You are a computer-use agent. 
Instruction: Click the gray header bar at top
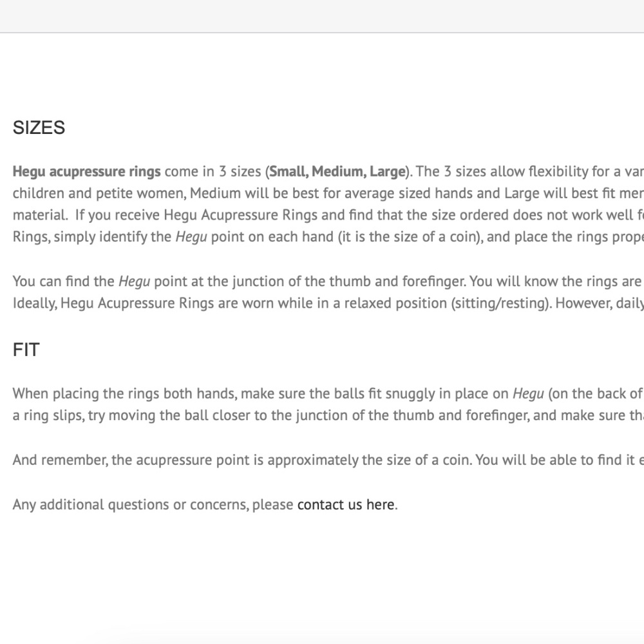322,16
